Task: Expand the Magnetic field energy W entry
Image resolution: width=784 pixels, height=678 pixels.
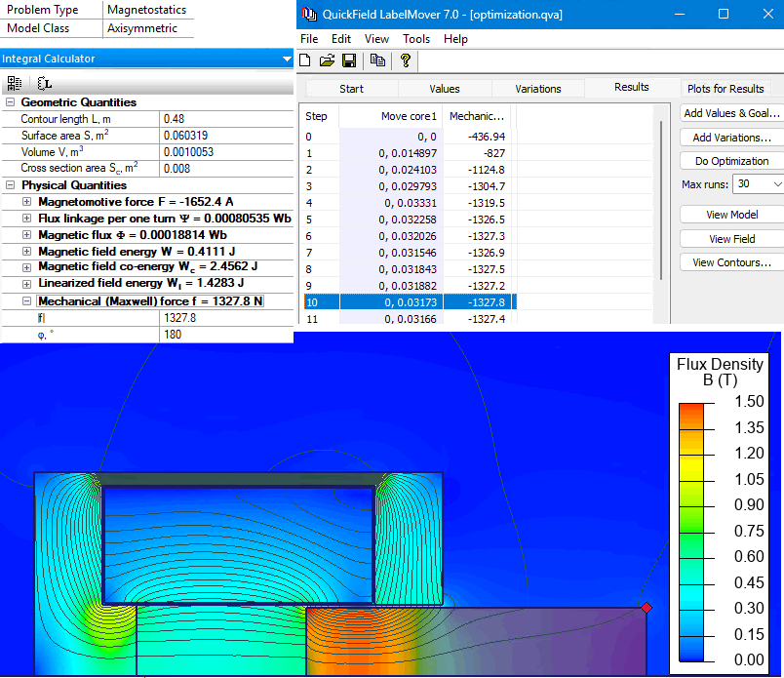Action: [27, 251]
